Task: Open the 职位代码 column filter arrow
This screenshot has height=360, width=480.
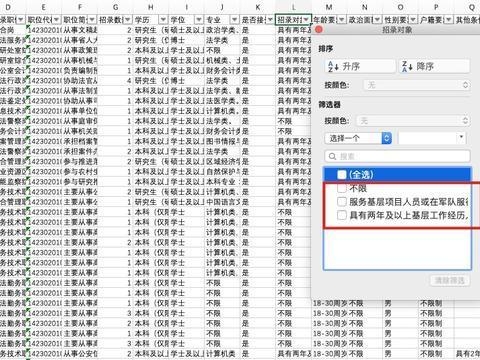Action: tap(56, 20)
